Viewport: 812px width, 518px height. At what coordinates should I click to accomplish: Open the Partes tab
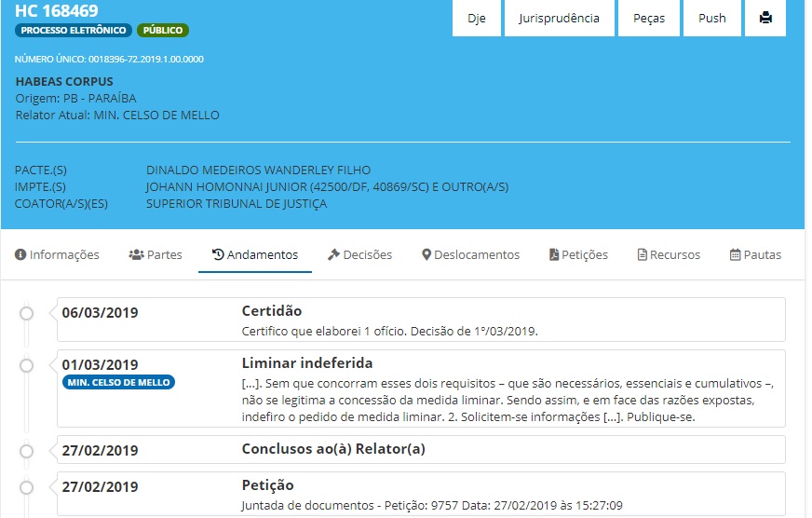tap(156, 254)
